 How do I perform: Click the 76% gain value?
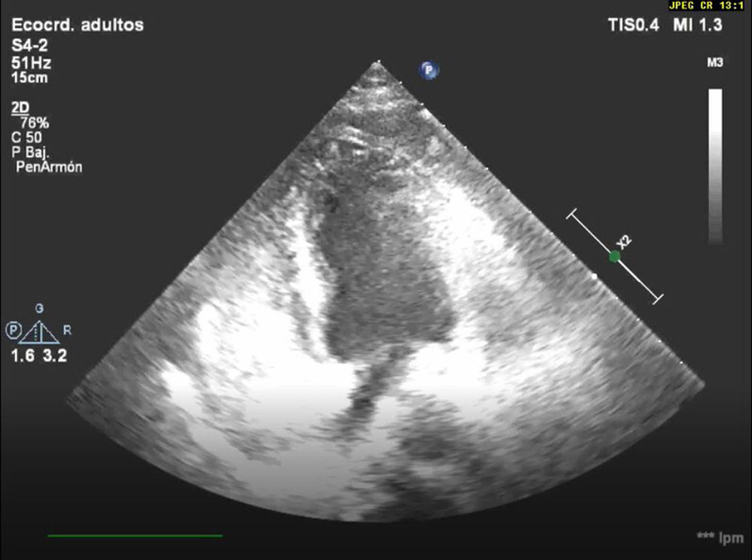click(35, 123)
